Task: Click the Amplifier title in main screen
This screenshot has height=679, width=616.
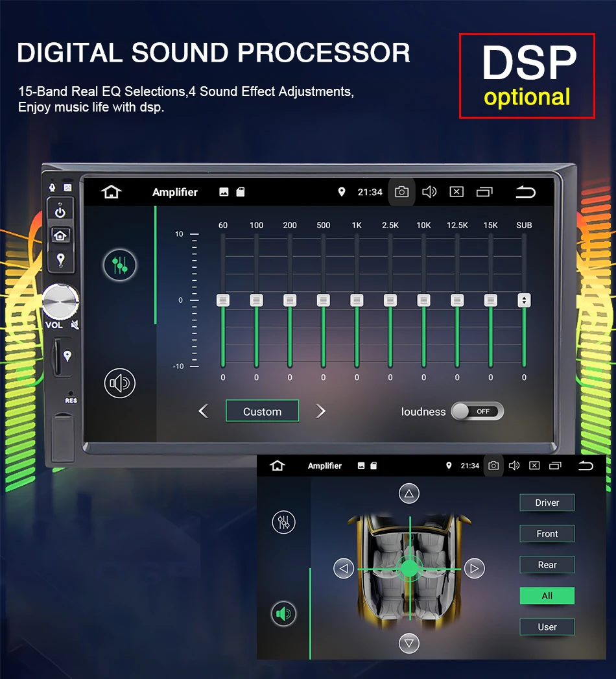Action: 175,192
